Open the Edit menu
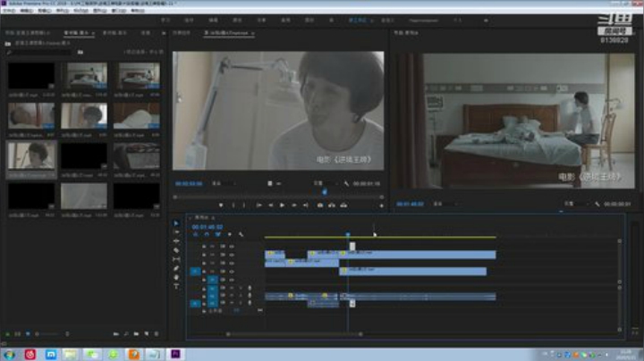The width and height of the screenshot is (644, 361). [x=27, y=10]
